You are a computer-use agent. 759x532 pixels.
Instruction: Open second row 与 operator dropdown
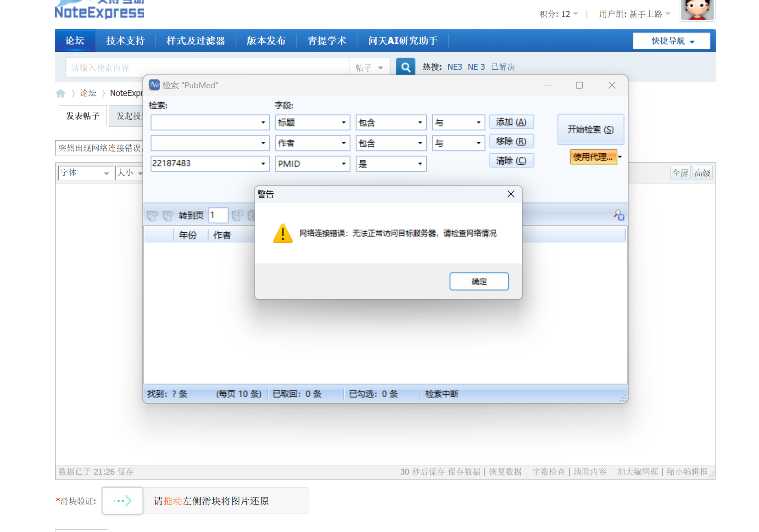pos(479,143)
